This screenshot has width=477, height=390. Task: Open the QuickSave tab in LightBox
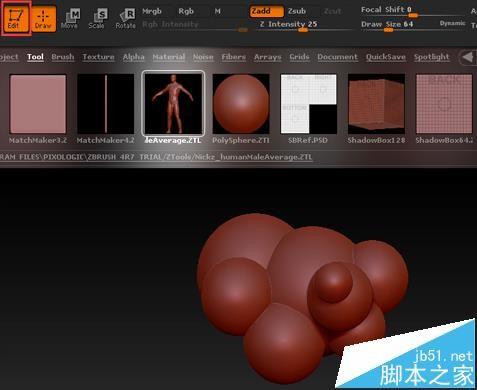tap(386, 57)
